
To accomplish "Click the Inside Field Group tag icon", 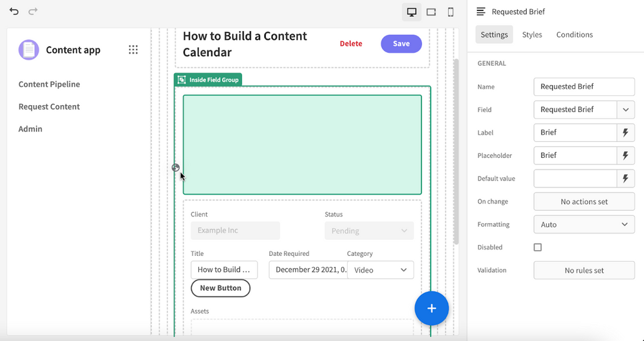I will point(182,80).
